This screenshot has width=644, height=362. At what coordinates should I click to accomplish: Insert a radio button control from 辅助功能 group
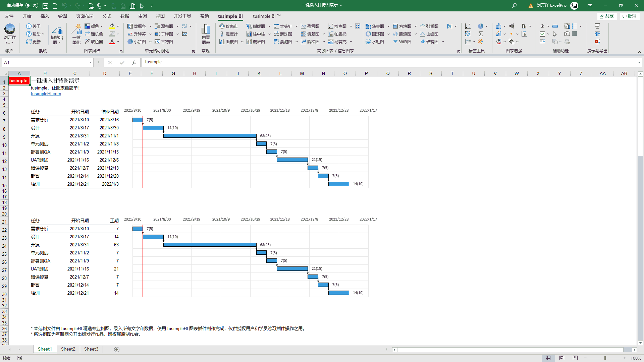coord(542,26)
